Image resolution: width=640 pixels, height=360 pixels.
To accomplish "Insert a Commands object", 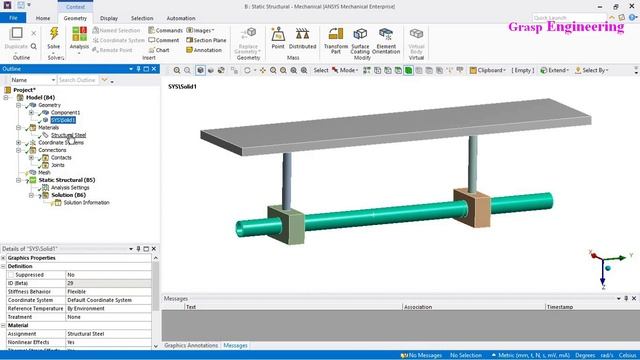I will [x=165, y=30].
